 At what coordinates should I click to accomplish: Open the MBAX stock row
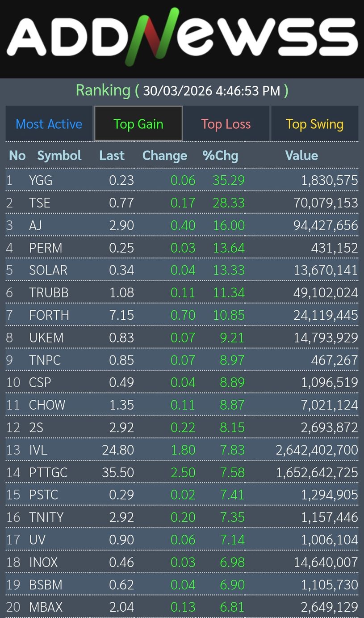tap(46, 607)
